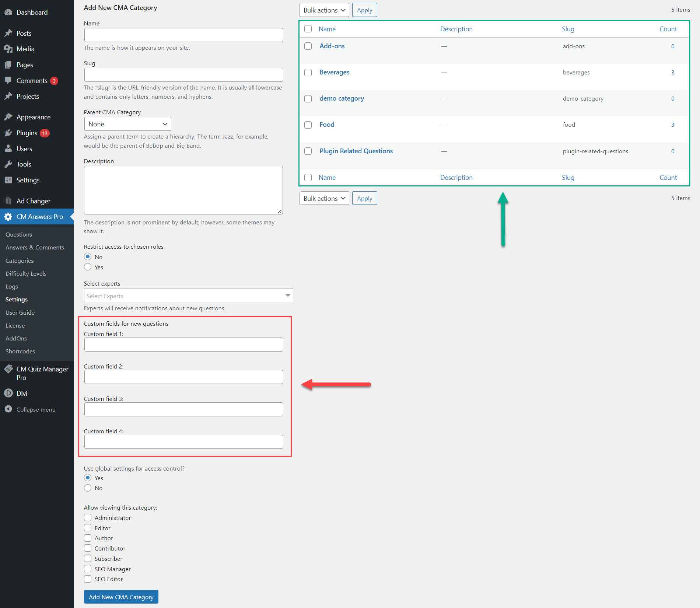The height and width of the screenshot is (608, 700).
Task: Click the Dashboard gauge icon
Action: (x=8, y=12)
